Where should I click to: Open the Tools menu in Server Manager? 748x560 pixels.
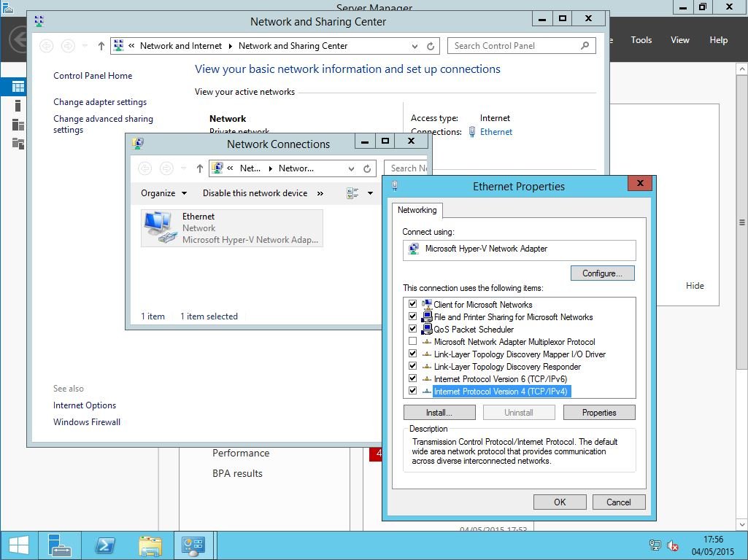click(x=641, y=40)
